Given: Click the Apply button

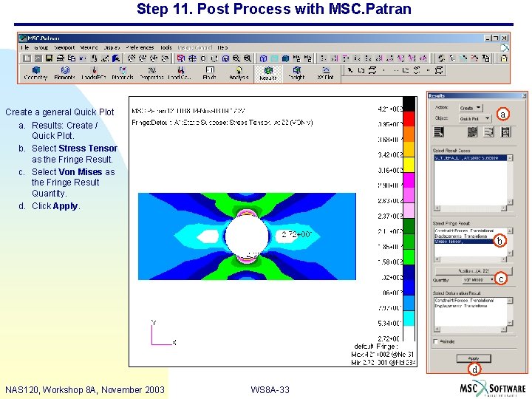Looking at the screenshot, I should [x=474, y=358].
